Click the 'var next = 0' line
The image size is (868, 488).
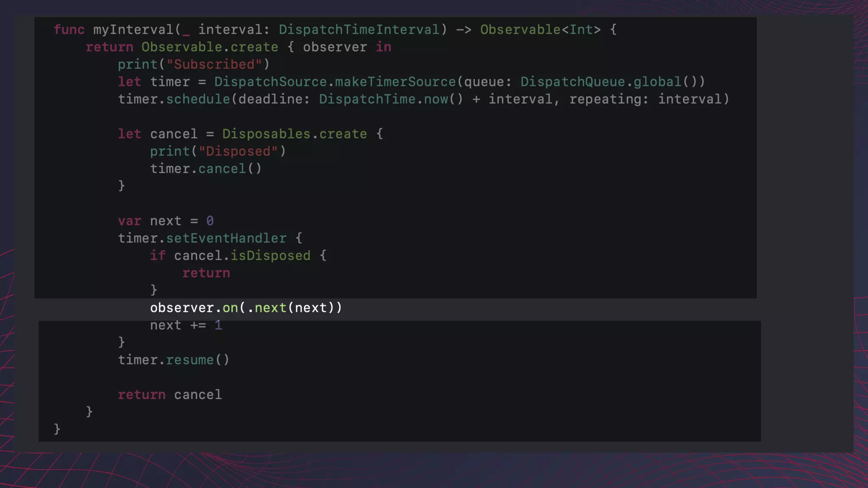[x=166, y=221]
